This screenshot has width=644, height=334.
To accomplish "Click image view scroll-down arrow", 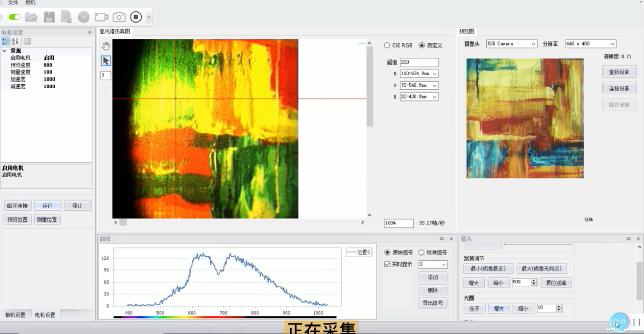I will coord(369,215).
